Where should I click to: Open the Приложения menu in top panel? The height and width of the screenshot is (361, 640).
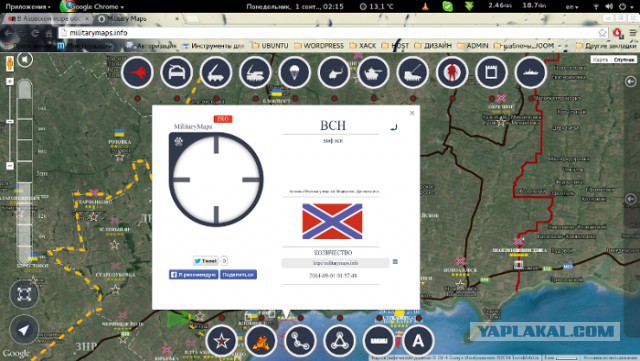[x=28, y=7]
